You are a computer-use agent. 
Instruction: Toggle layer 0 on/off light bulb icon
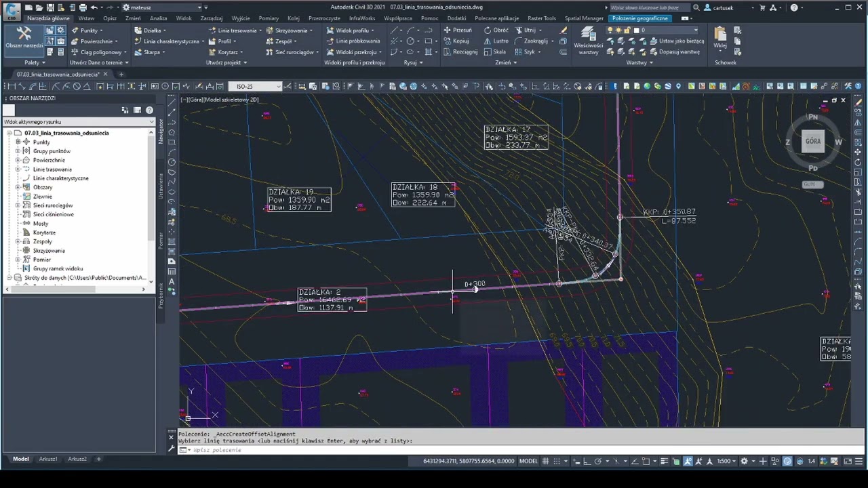610,30
